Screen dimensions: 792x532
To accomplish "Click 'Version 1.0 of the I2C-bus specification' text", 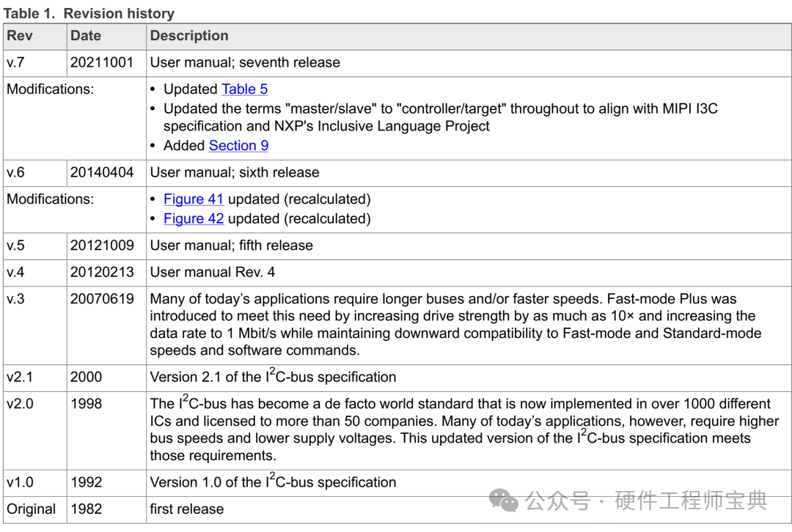I will (x=273, y=481).
